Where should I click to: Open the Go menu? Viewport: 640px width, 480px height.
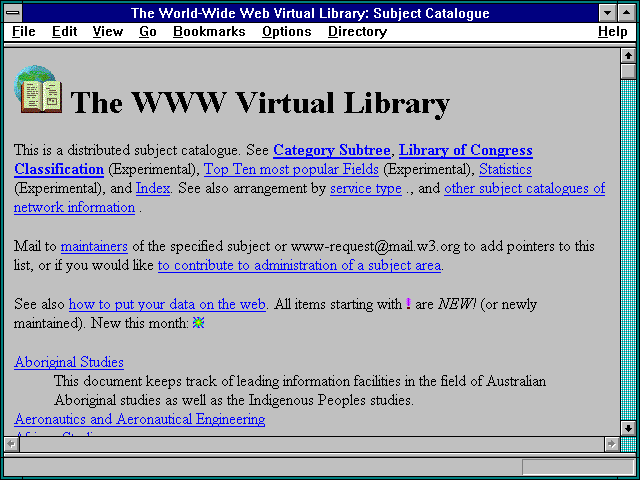tap(148, 31)
